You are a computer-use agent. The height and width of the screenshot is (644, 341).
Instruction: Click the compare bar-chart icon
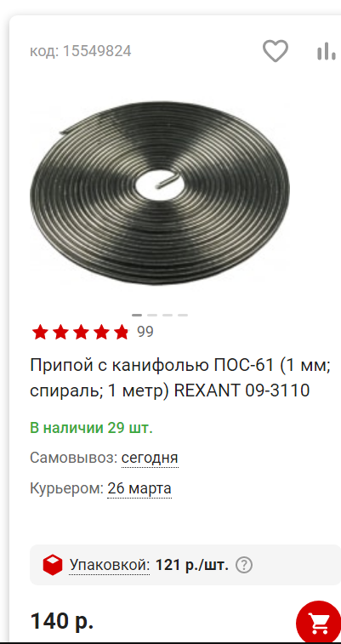[x=327, y=51]
